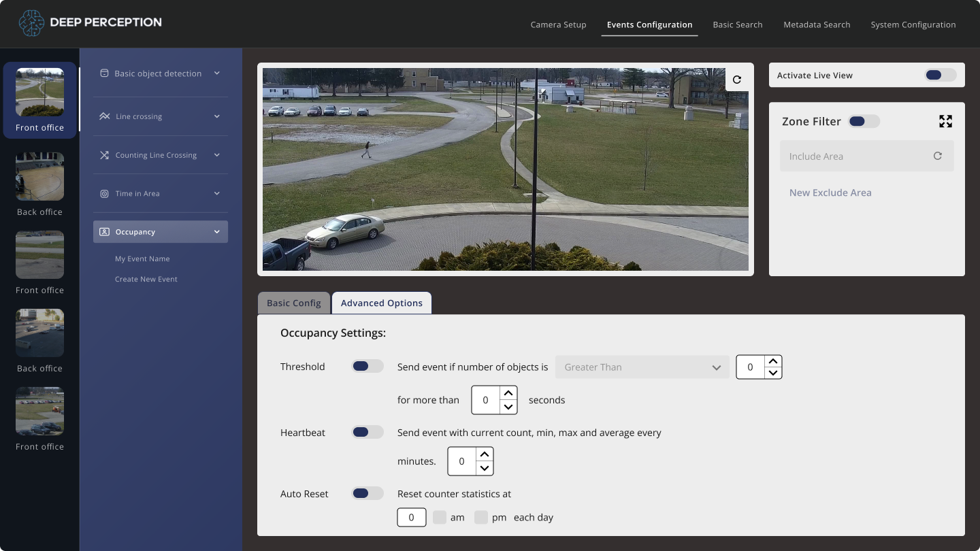This screenshot has width=980, height=551.
Task: Open the Camera Setup menu
Action: point(558,24)
